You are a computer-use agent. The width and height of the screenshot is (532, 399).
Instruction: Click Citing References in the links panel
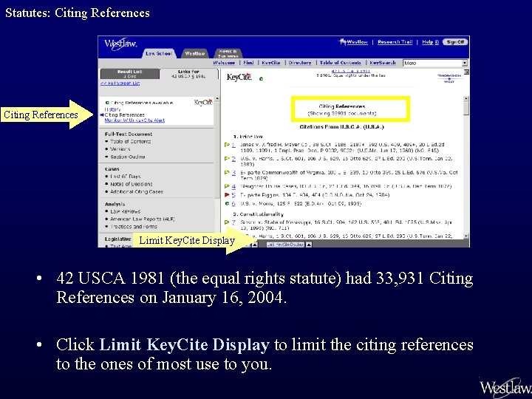coord(125,115)
